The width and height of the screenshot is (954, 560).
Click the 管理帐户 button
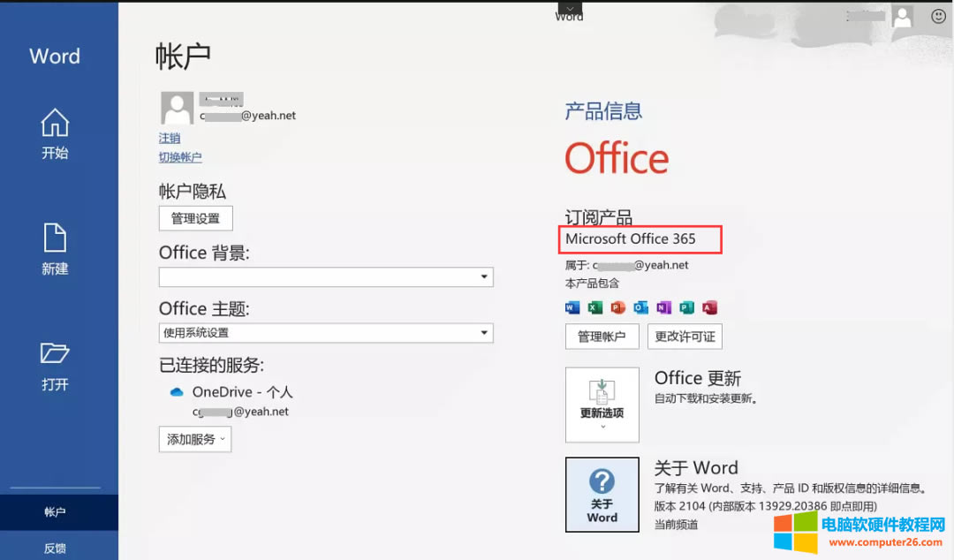602,337
